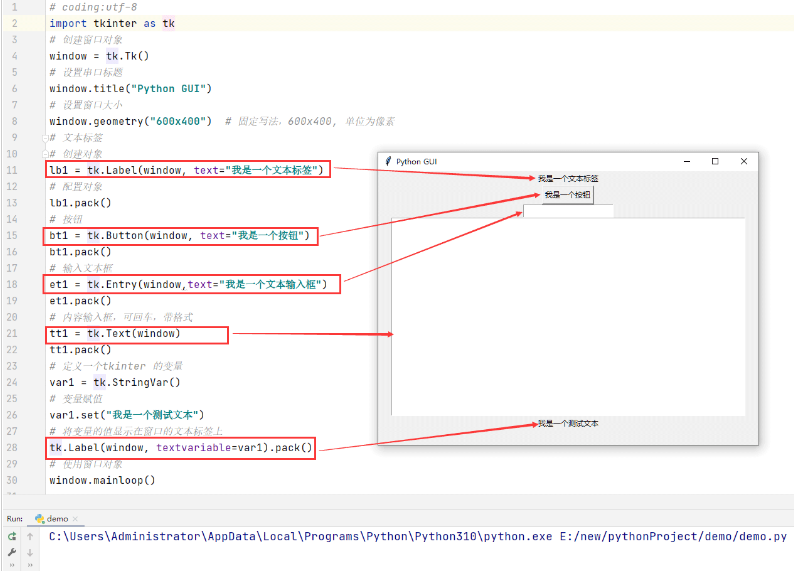Click code line 'bt1.pack()'
This screenshot has width=794, height=571.
click(80, 252)
